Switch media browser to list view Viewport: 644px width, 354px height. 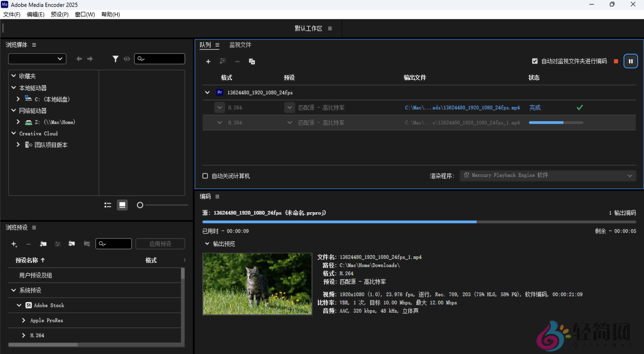pos(107,205)
